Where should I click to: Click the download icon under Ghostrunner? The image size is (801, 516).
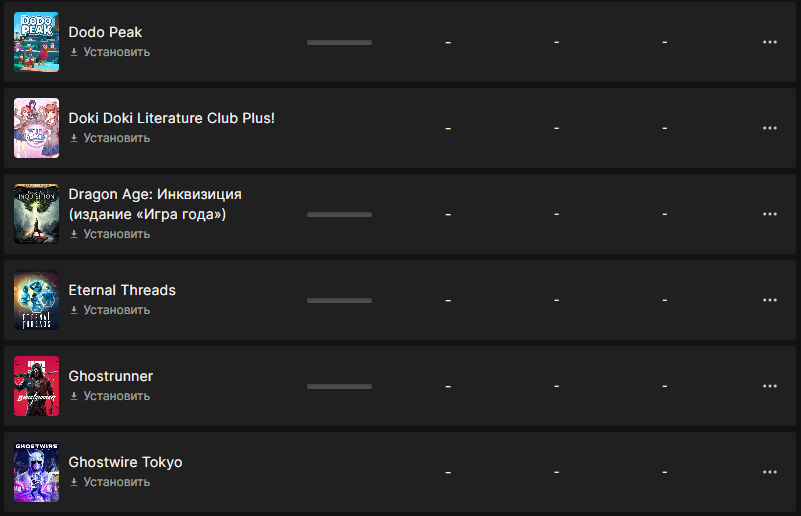(x=74, y=396)
